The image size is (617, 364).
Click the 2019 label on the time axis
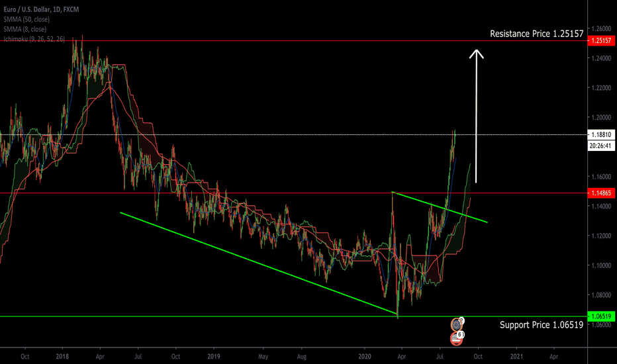click(214, 357)
